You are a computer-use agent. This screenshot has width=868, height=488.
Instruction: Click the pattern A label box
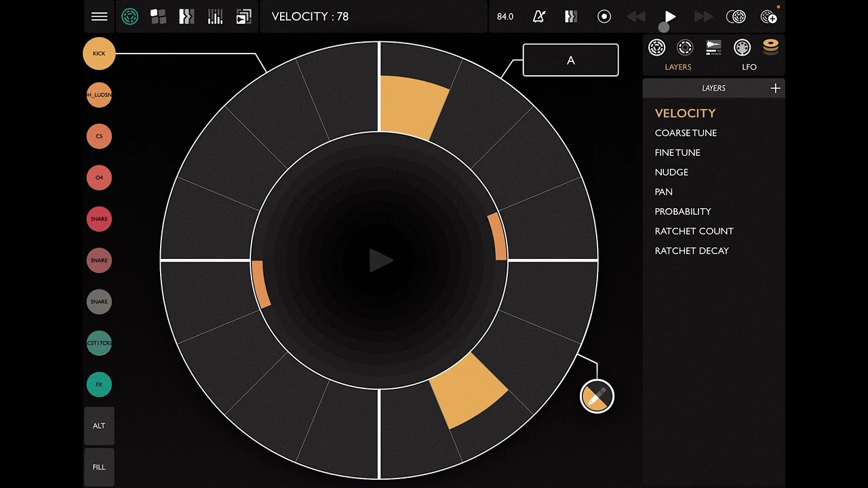(x=571, y=60)
